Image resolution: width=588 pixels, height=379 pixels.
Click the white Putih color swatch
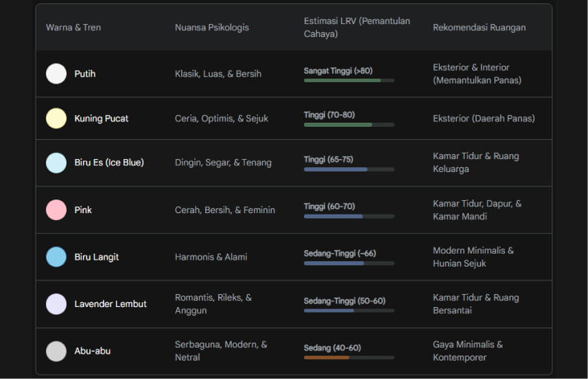[56, 74]
